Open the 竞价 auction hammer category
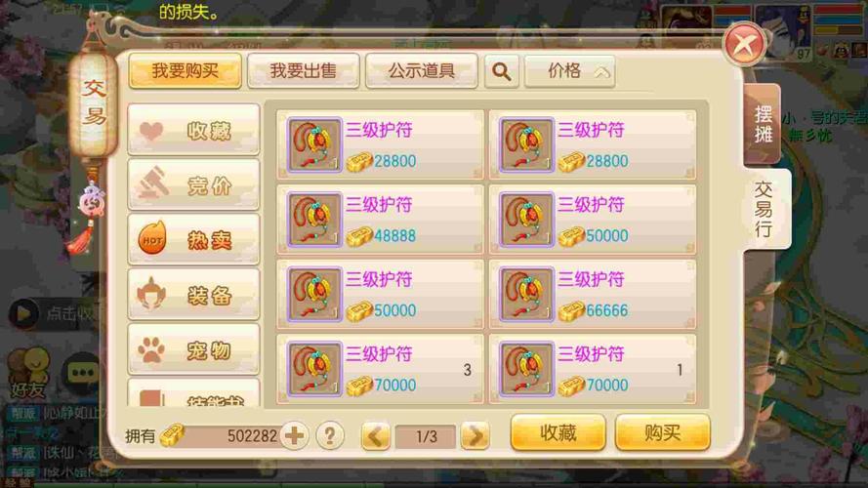The image size is (868, 488). tap(193, 184)
